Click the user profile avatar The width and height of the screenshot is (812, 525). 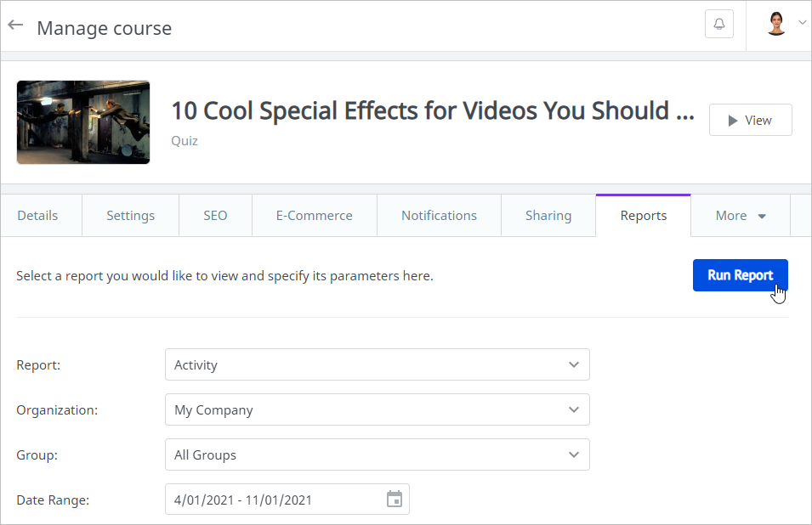776,24
